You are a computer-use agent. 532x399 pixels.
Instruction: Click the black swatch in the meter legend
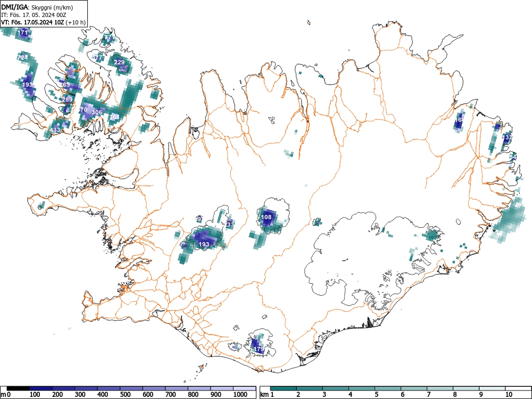pos(18,389)
